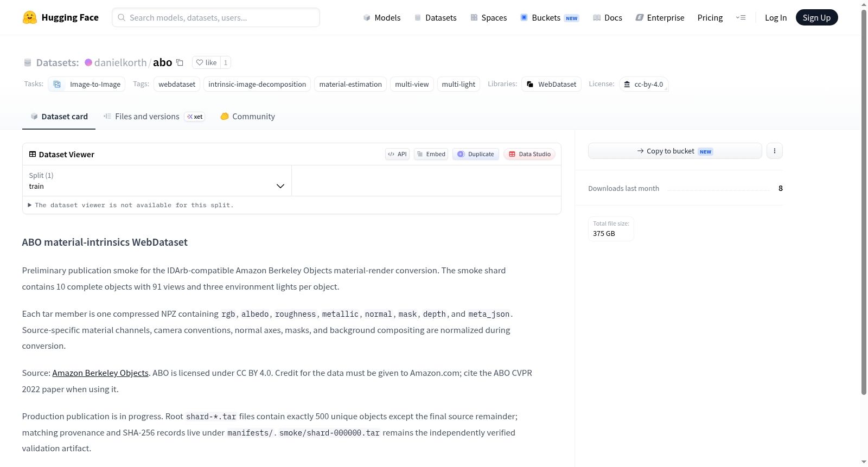The height and width of the screenshot is (467, 868).
Task: Select the intrinsic-image-decomposition tag
Action: pyautogui.click(x=257, y=84)
